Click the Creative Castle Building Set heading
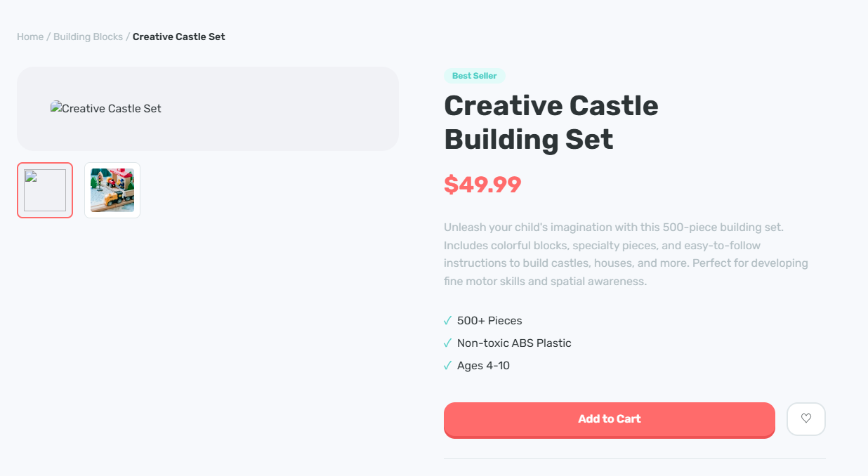Screen dimensions: 868x476 [x=551, y=122]
